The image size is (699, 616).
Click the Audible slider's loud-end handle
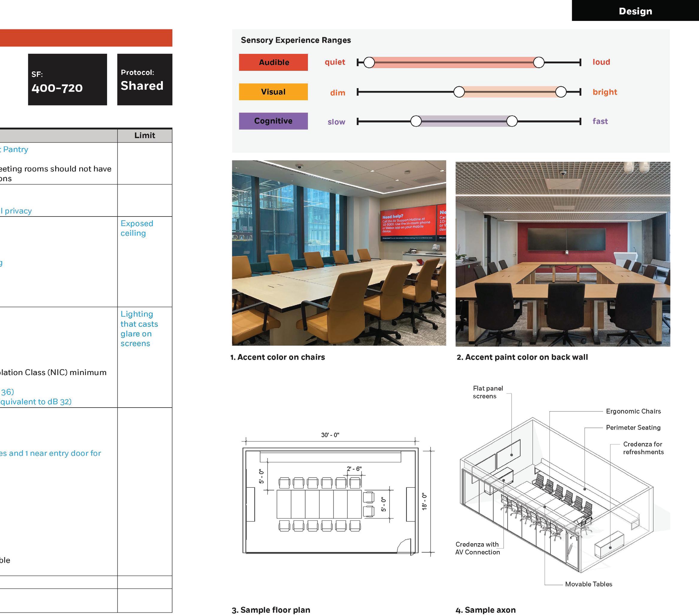(x=539, y=62)
